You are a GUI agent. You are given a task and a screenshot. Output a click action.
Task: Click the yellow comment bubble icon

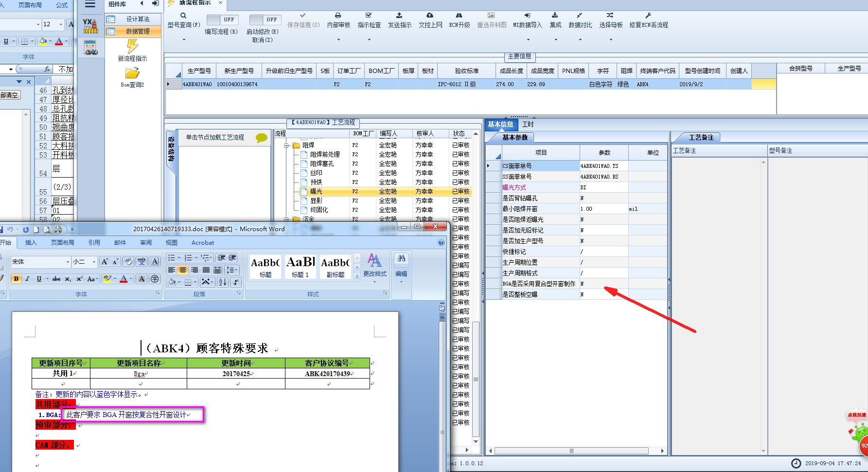click(x=261, y=138)
